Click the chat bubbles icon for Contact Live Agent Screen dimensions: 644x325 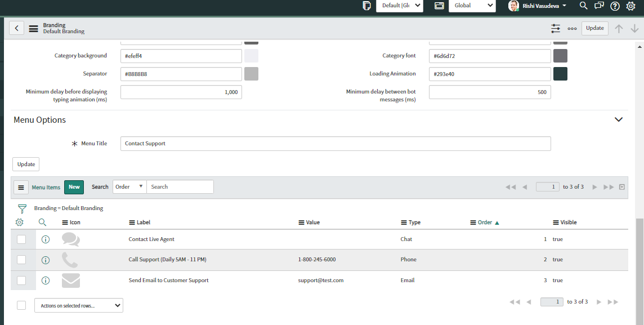[70, 239]
